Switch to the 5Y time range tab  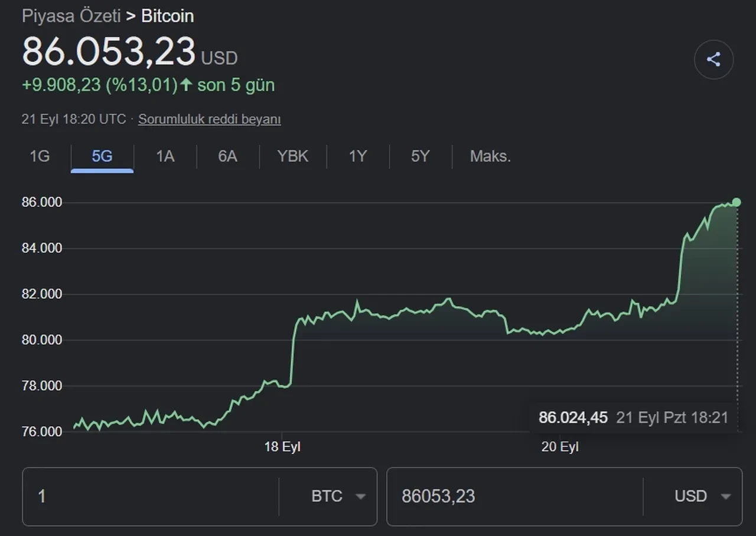(x=420, y=156)
